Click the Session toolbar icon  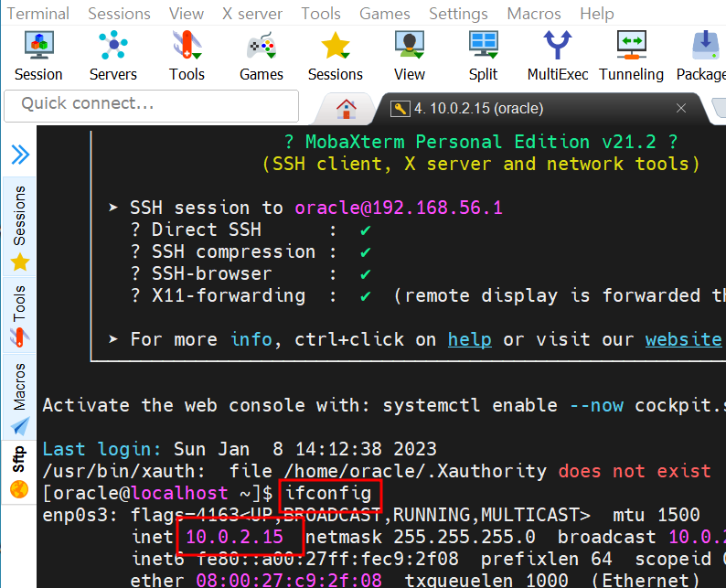point(38,56)
